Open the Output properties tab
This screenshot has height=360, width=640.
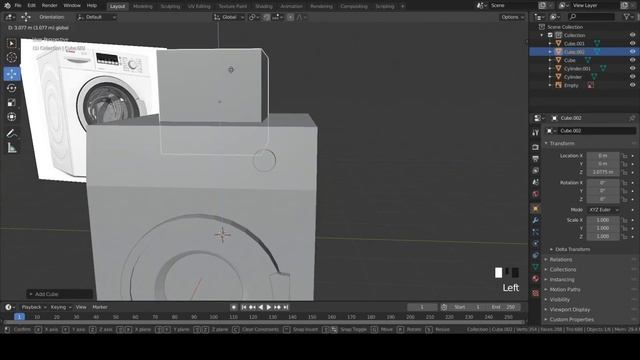coord(536,159)
